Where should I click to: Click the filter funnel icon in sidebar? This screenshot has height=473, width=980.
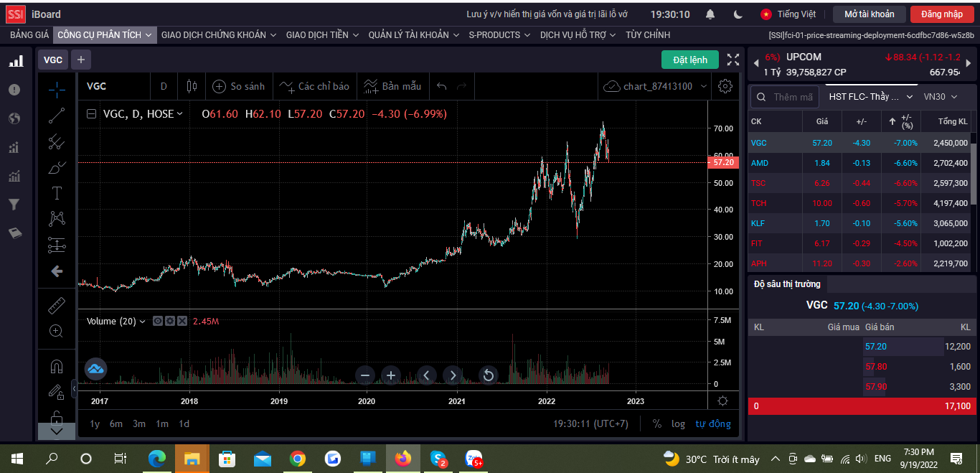coord(14,205)
